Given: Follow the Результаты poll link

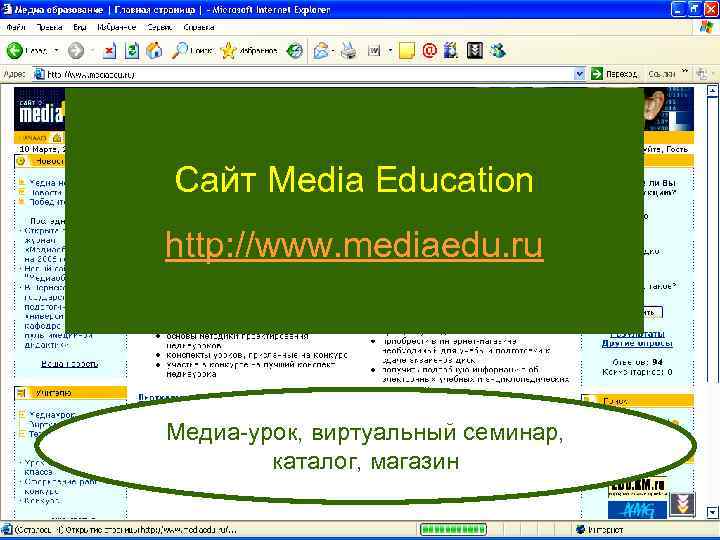Looking at the screenshot, I should coord(637,334).
